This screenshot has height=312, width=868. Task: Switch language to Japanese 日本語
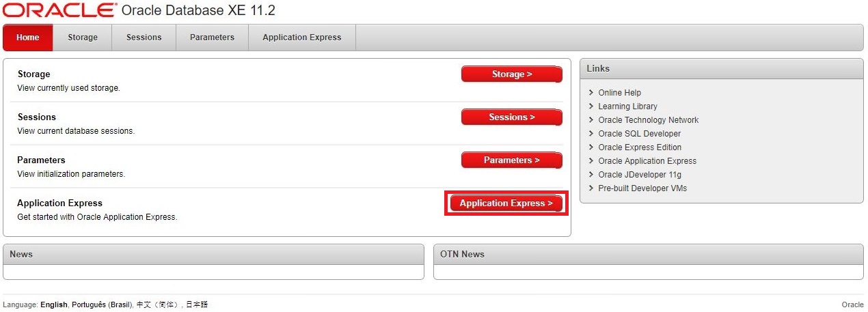(x=197, y=304)
